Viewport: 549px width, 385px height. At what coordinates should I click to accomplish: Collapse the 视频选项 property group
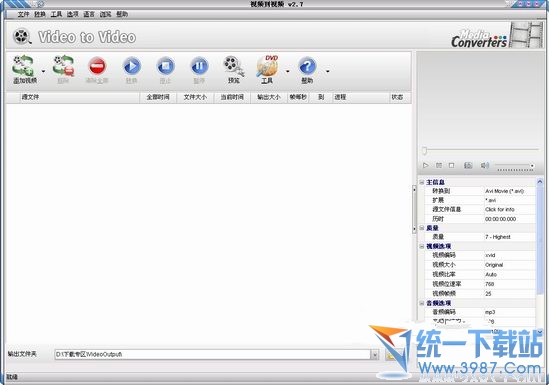pos(422,246)
